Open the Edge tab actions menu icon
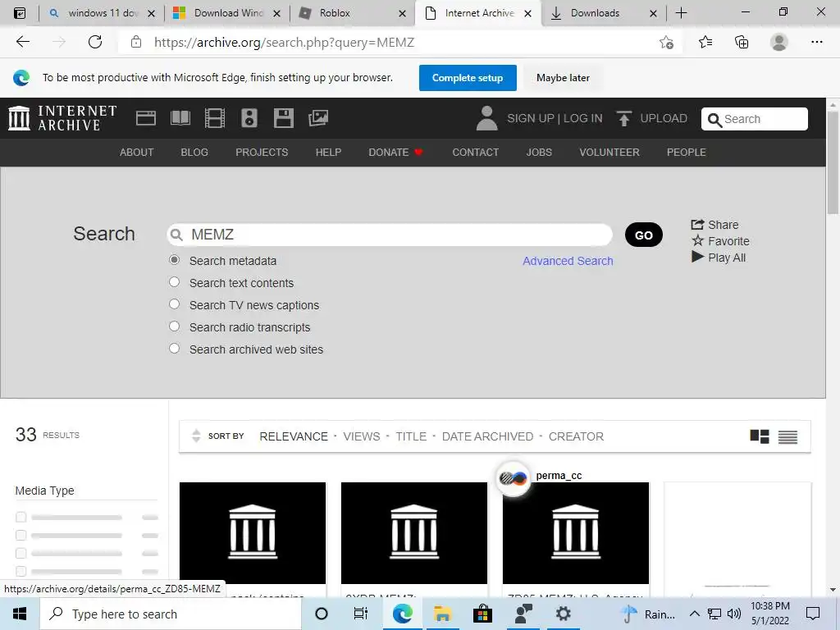 [x=20, y=13]
